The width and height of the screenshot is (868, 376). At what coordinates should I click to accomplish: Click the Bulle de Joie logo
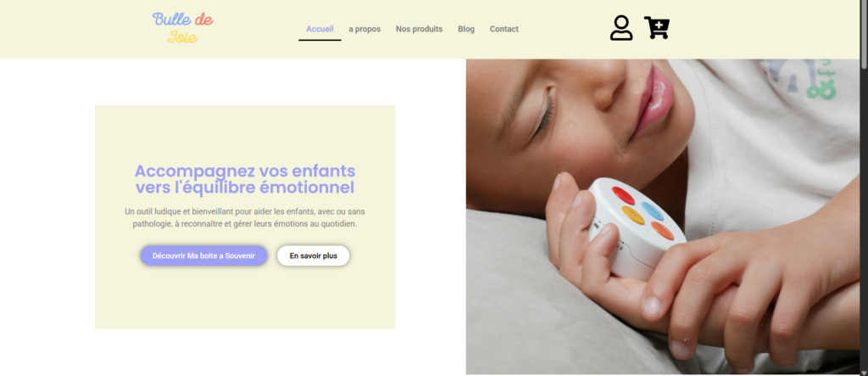click(x=183, y=28)
